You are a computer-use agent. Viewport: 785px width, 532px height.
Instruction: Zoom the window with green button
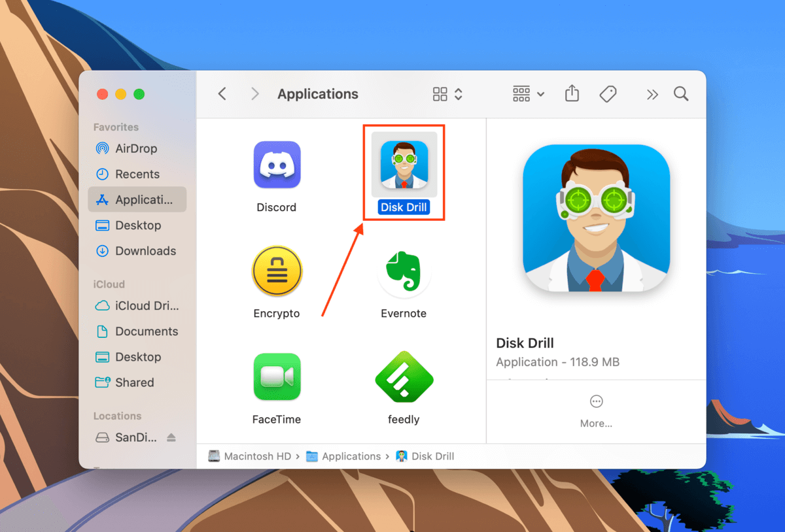[139, 94]
